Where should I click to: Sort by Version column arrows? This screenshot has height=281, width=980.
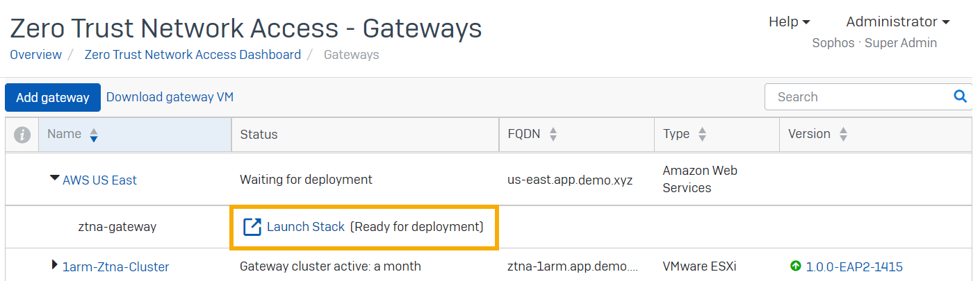pyautogui.click(x=843, y=135)
